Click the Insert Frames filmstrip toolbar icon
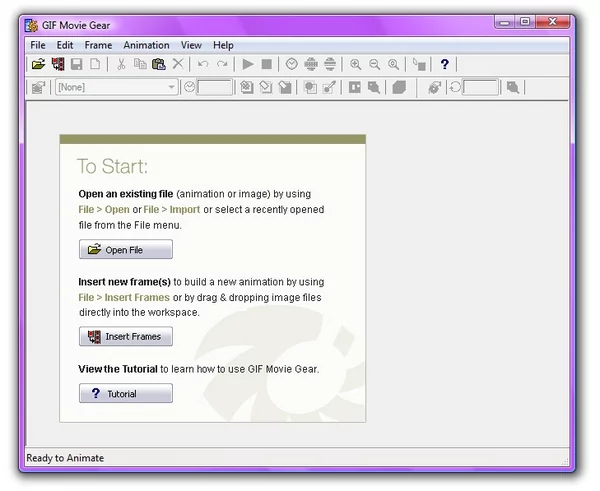 click(58, 64)
